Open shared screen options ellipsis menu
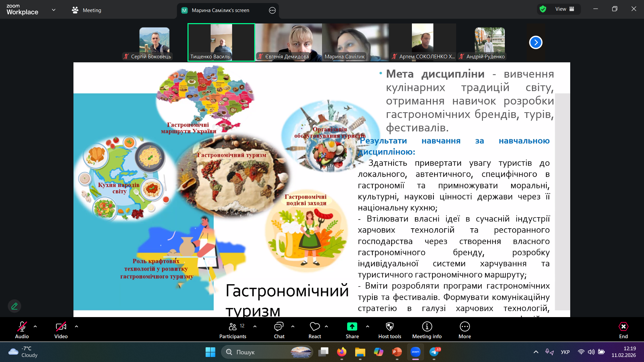 pyautogui.click(x=272, y=10)
